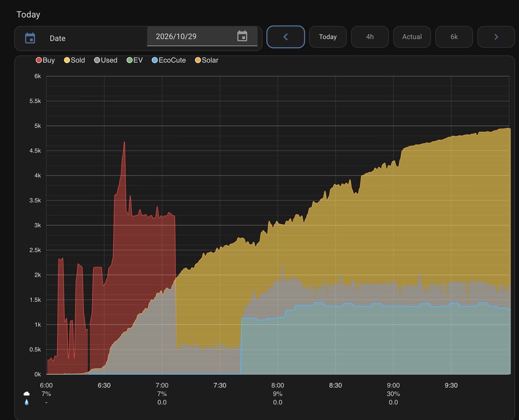Viewport: 519px width, 420px height.
Task: Click the date field showing 2026/10/29
Action: coord(202,36)
